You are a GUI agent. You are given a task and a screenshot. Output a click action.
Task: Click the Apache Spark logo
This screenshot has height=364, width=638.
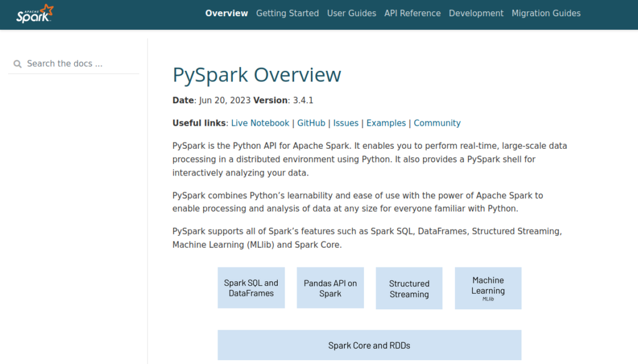pyautogui.click(x=35, y=14)
